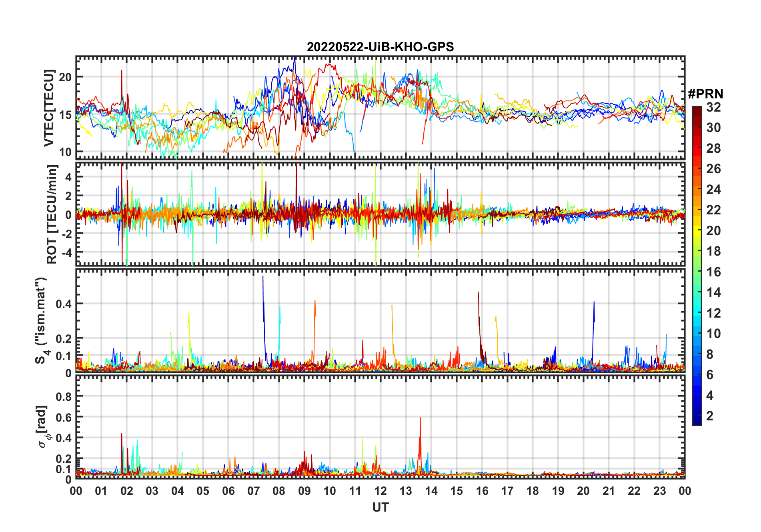Click the x-axis hour tick label 12
The width and height of the screenshot is (761, 532).
point(380,491)
